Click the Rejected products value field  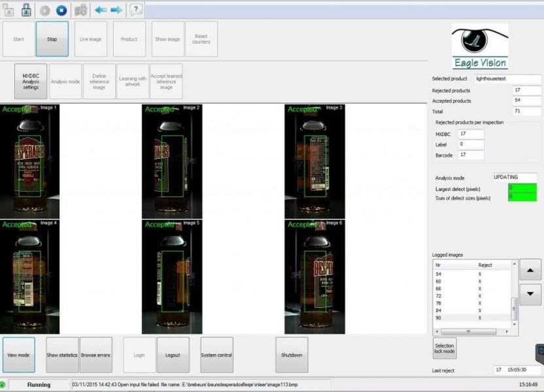pos(526,90)
